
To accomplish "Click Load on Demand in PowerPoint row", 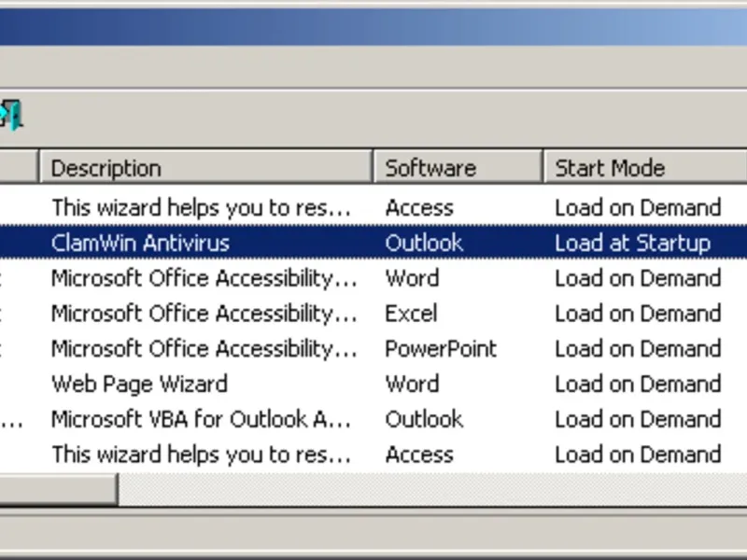I will pyautogui.click(x=638, y=349).
